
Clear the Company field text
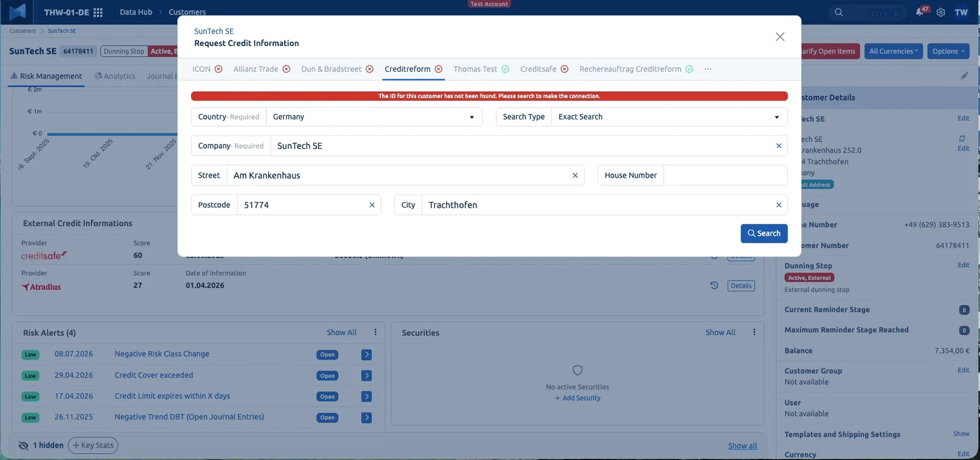(778, 146)
